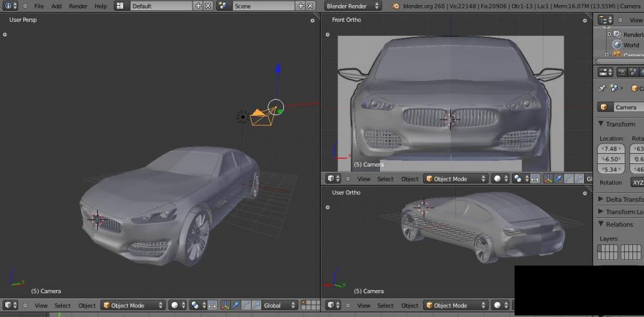This screenshot has width=644, height=317.
Task: Open the Blender Render engine dropdown
Action: pos(352,6)
